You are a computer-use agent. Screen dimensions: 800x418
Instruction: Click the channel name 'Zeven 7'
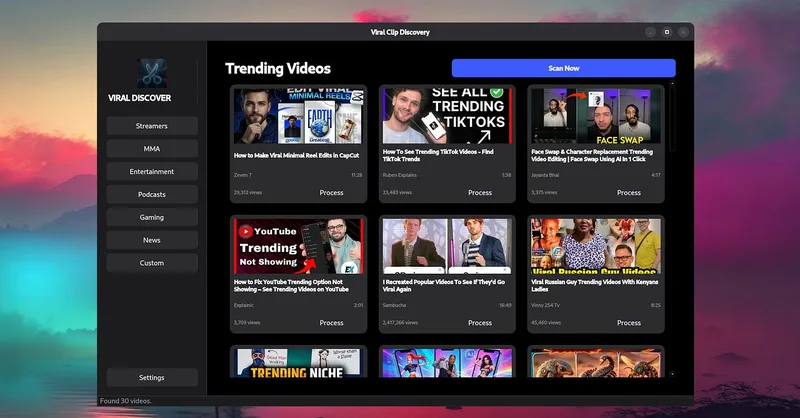pyautogui.click(x=242, y=175)
